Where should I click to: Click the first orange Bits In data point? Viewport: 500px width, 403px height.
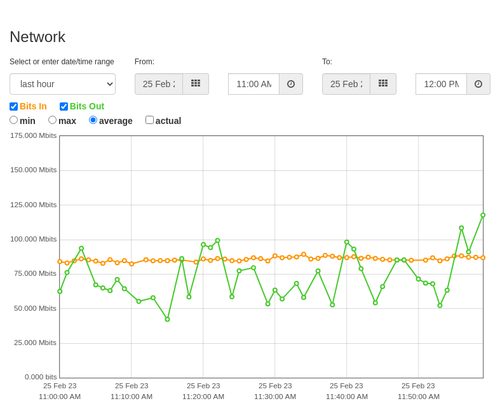tap(60, 262)
